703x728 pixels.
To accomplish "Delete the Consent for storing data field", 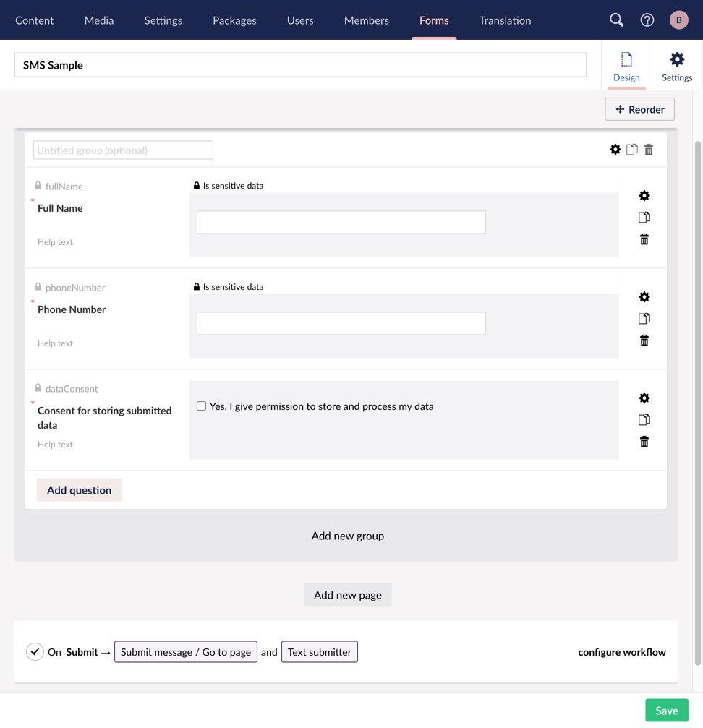I will click(x=644, y=442).
